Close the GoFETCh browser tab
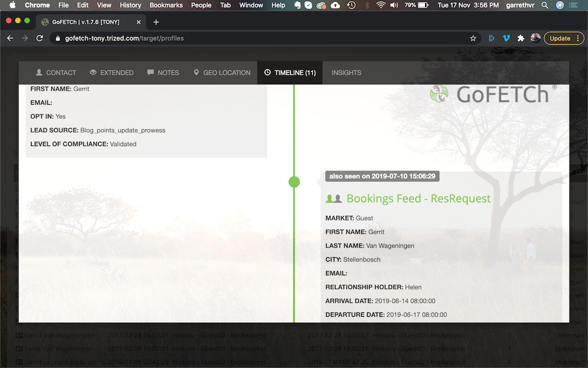The height and width of the screenshot is (368, 588). click(138, 22)
